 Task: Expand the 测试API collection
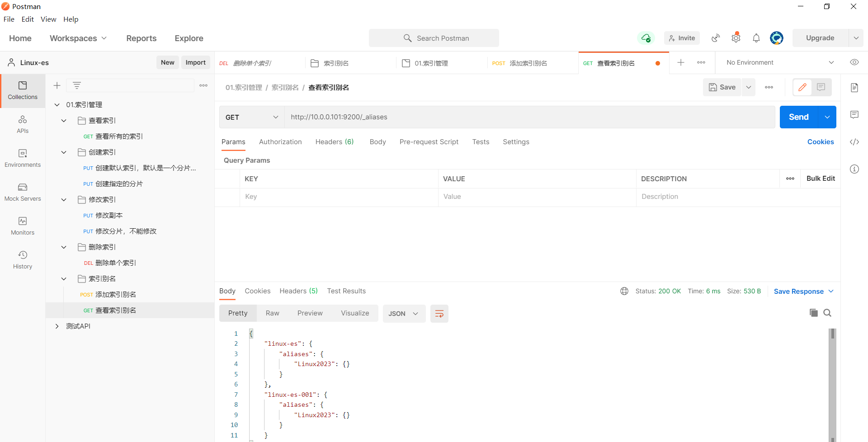click(x=57, y=326)
